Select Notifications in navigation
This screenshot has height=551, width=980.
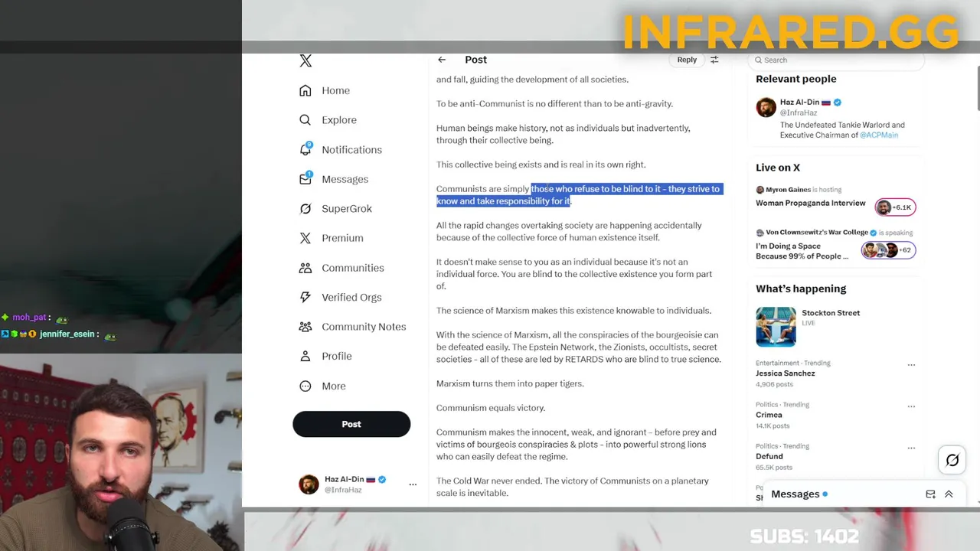(351, 150)
